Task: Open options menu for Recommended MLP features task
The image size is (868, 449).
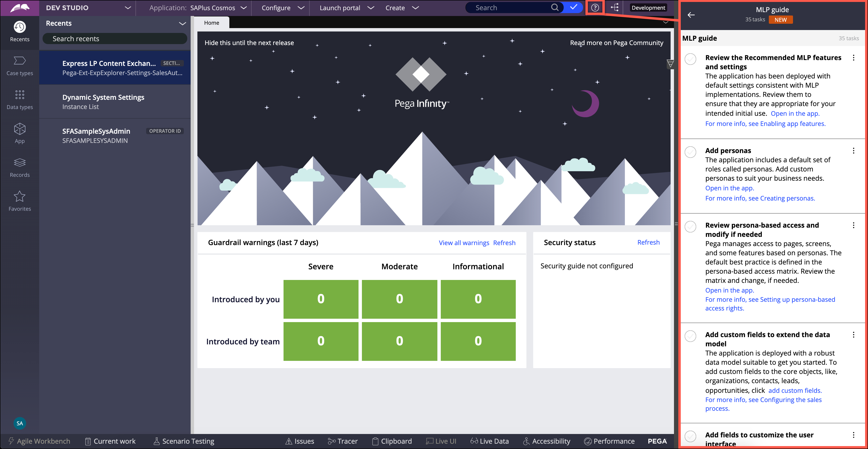Action: point(853,58)
